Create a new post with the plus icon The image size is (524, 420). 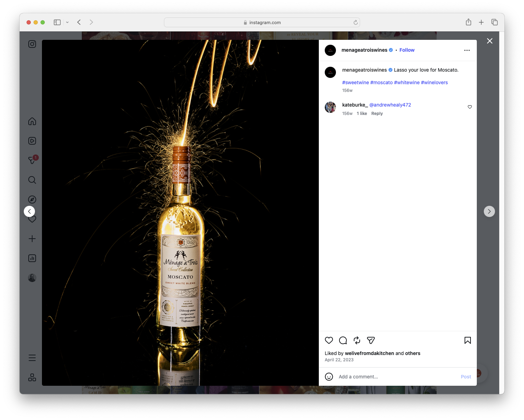point(32,239)
